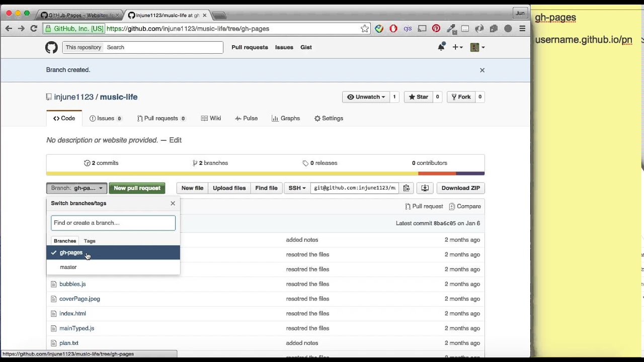Click Download ZIP button
The height and width of the screenshot is (362, 644).
coord(460,188)
